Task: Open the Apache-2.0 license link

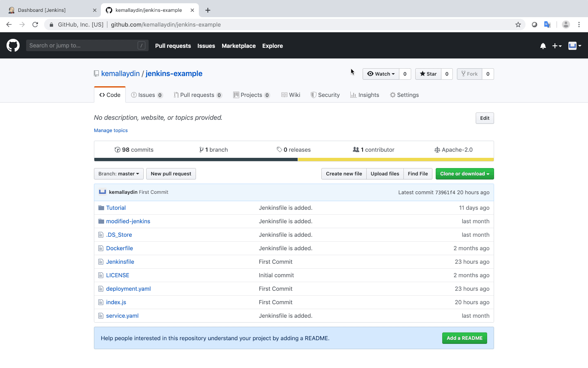Action: [x=454, y=150]
